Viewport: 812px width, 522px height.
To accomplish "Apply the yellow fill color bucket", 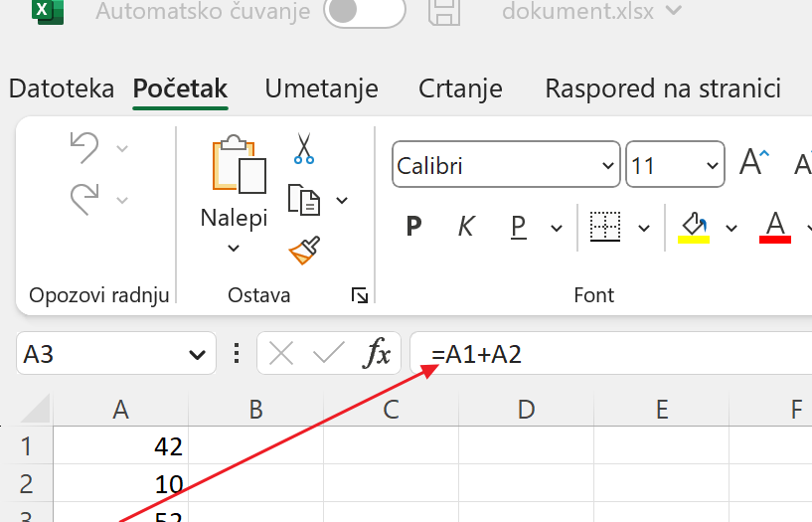I will [694, 228].
